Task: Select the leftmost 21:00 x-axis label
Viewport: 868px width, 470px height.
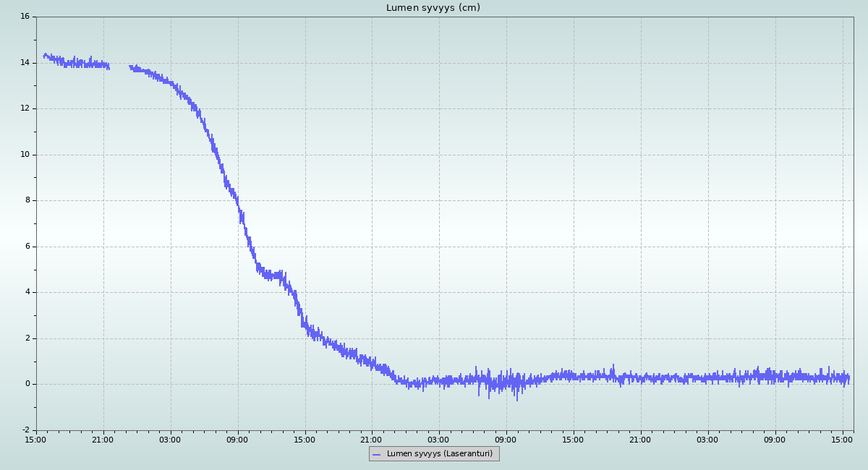Action: click(103, 440)
